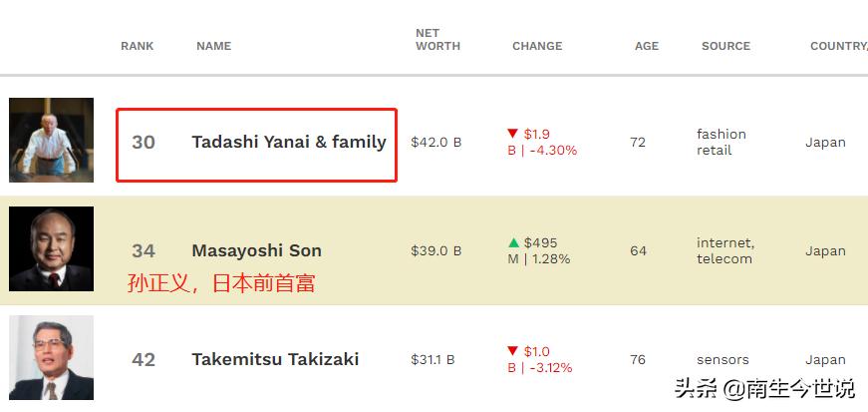Sort billionaires by Age header
868x412 pixels.
(x=646, y=46)
